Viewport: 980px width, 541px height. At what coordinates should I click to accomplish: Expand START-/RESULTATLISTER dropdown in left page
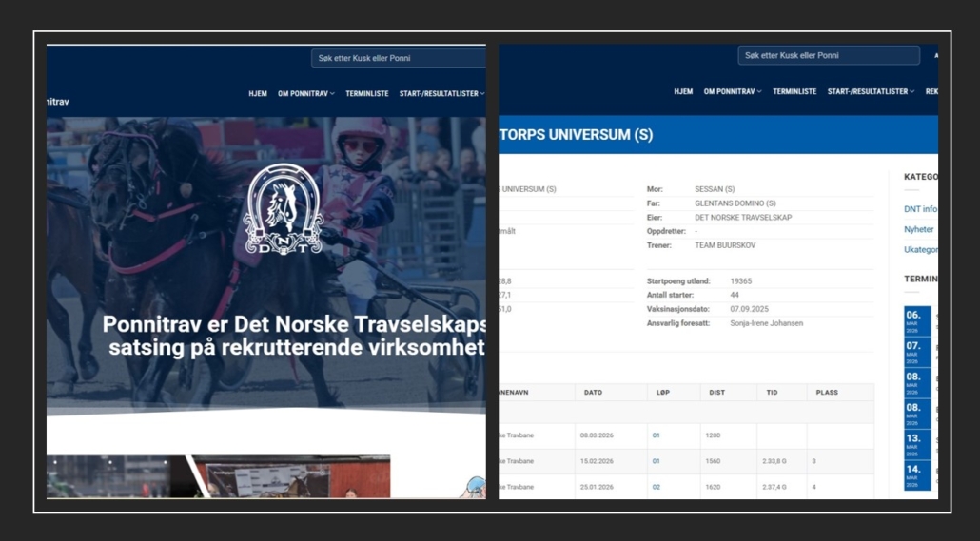(441, 94)
